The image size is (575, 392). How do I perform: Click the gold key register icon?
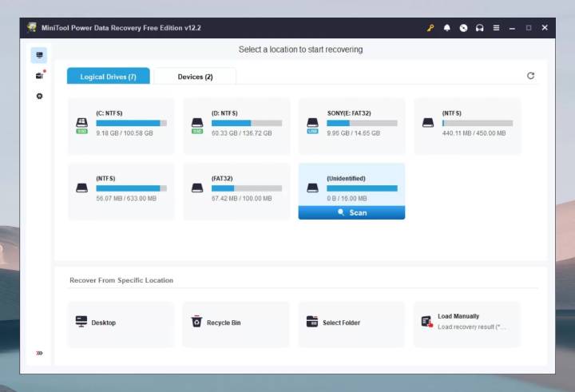(x=430, y=28)
